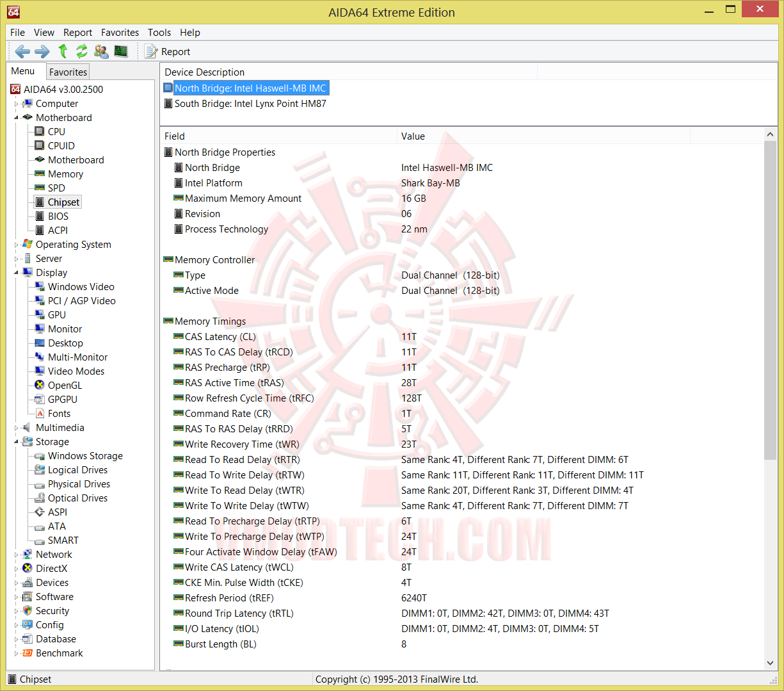Select the Maximum Memory Amount row
This screenshot has width=784, height=691.
pyautogui.click(x=461, y=199)
